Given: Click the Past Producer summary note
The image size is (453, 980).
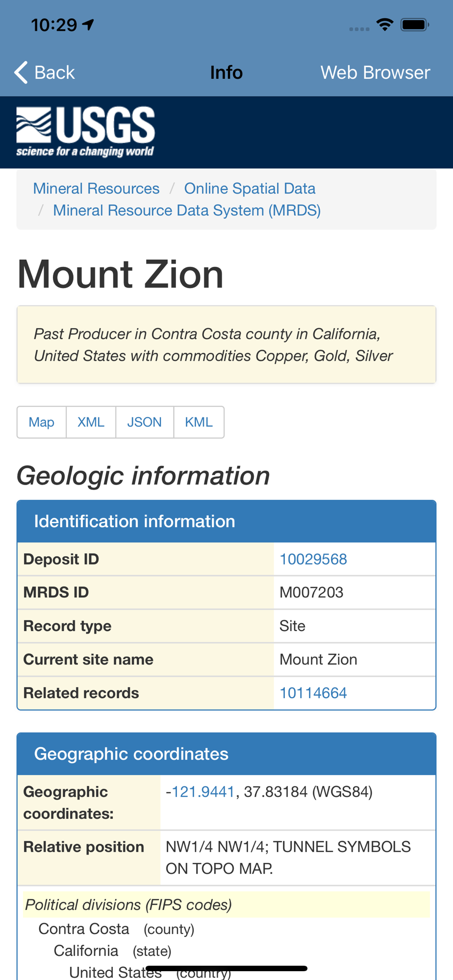Looking at the screenshot, I should coord(226,344).
